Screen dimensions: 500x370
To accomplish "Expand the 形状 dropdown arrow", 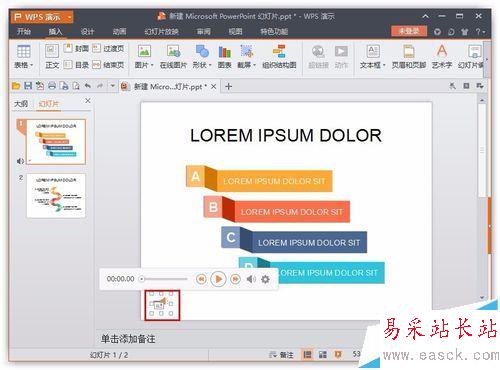I will click(210, 65).
